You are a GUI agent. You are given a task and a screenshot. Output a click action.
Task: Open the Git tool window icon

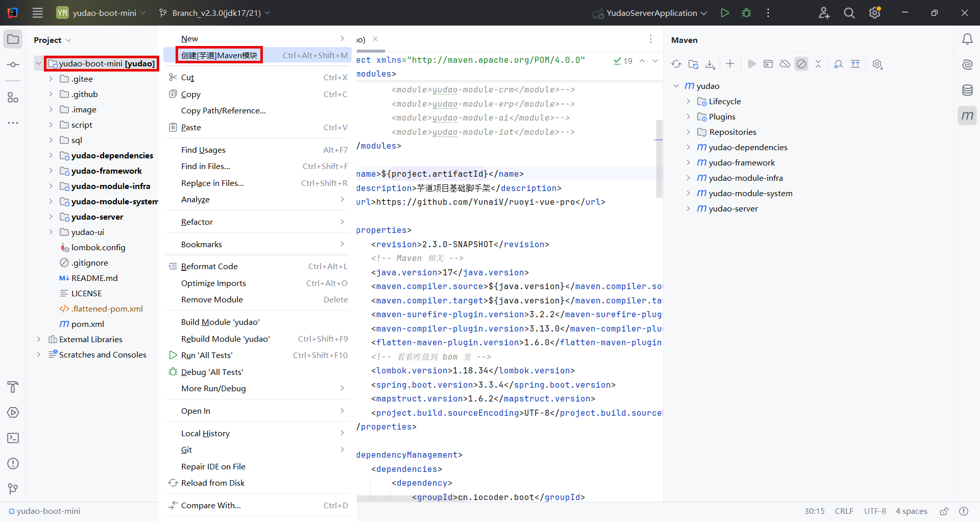tap(13, 489)
